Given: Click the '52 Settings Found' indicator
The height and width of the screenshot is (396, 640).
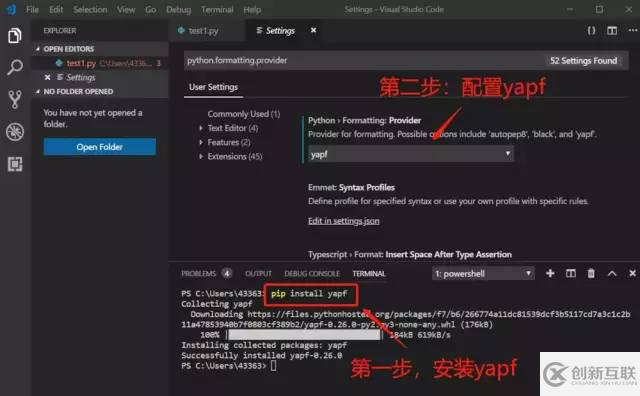Looking at the screenshot, I should 583,60.
